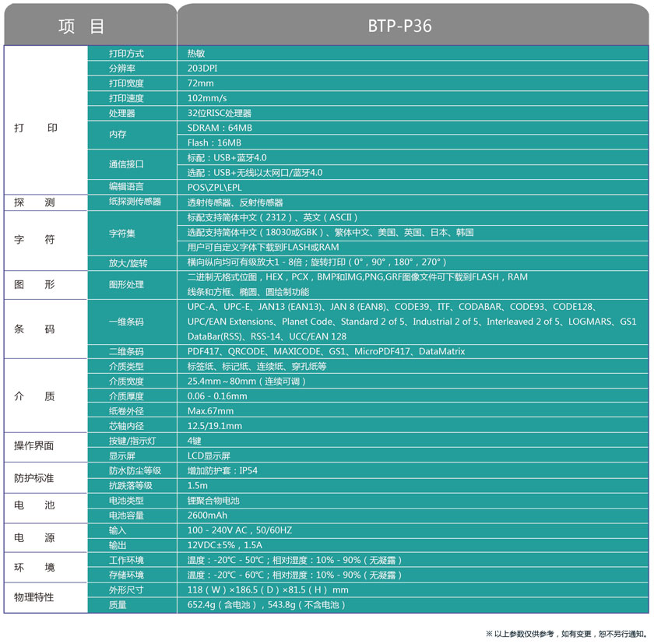
Task: Select the 一维条码 row label
Action: tap(126, 322)
